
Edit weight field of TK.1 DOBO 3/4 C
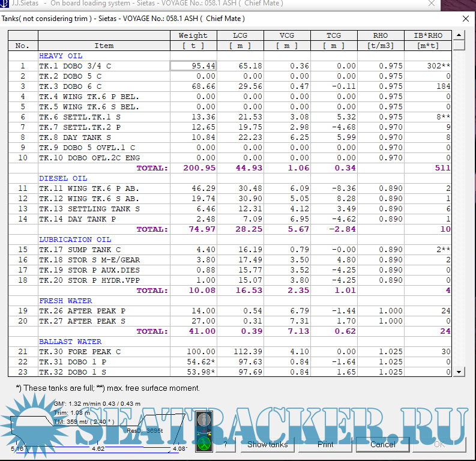[193, 66]
